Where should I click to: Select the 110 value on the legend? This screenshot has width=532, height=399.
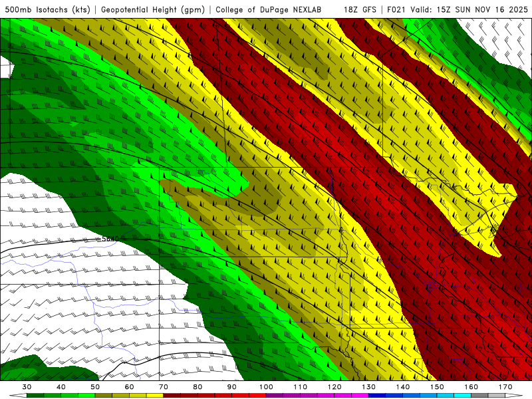click(x=301, y=387)
